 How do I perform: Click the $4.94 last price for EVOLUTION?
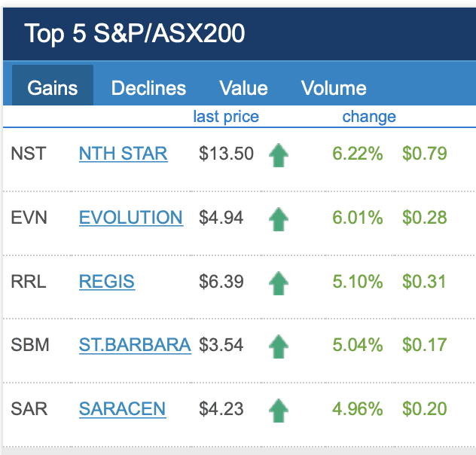[221, 218]
